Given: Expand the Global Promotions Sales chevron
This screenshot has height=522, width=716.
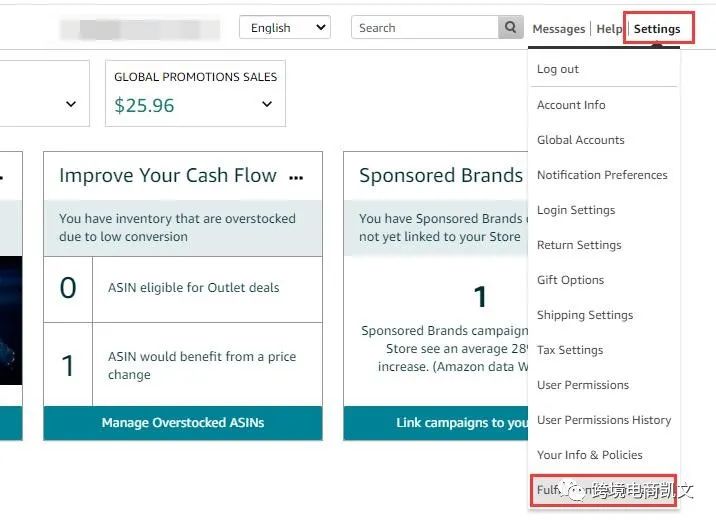Looking at the screenshot, I should click(267, 104).
